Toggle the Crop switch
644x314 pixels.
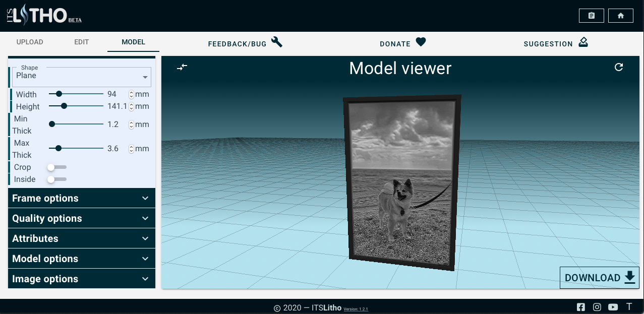(56, 167)
